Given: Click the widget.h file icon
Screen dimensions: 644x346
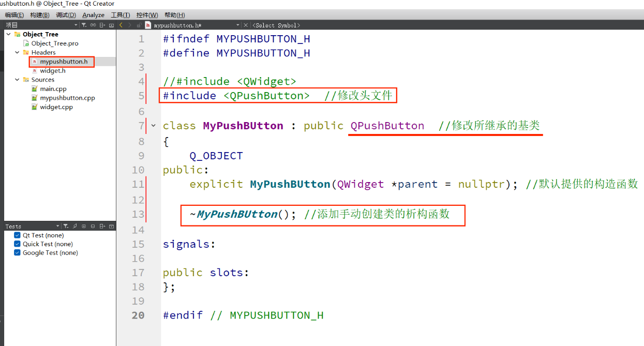Looking at the screenshot, I should (x=35, y=70).
